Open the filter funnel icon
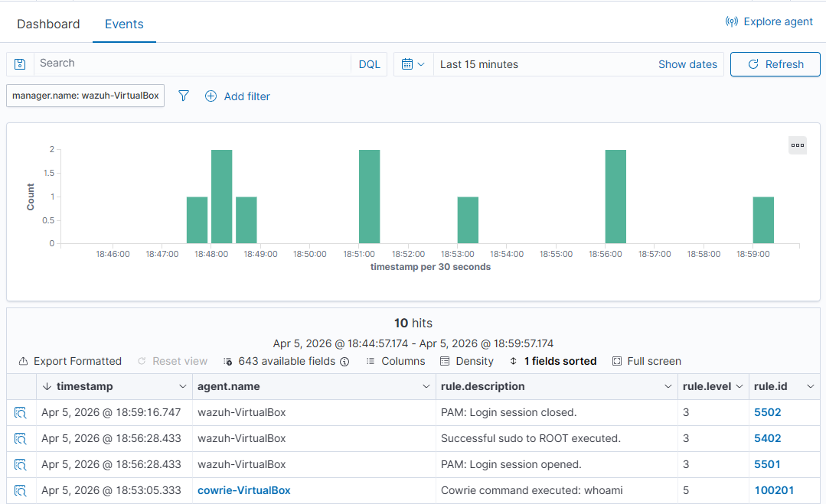This screenshot has width=826, height=504. [184, 96]
